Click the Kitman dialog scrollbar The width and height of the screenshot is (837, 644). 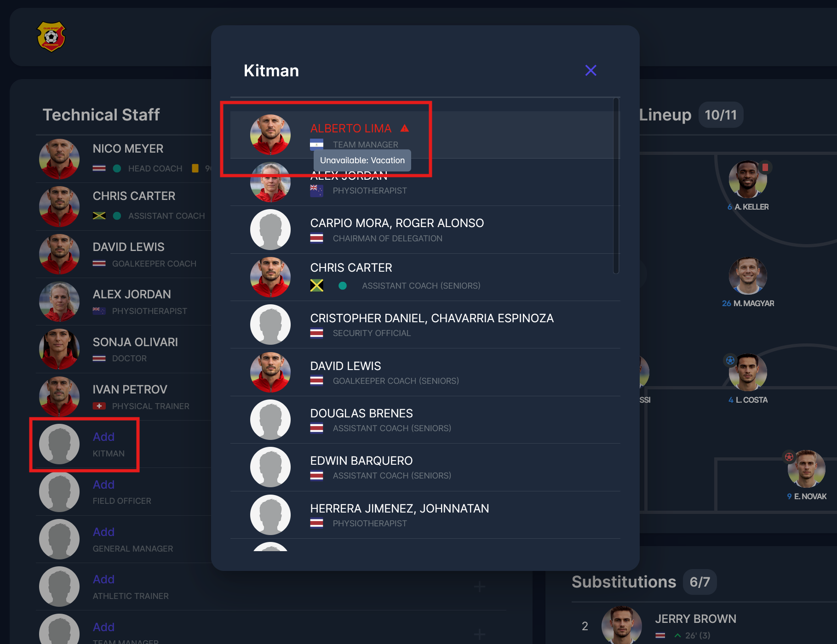click(616, 186)
